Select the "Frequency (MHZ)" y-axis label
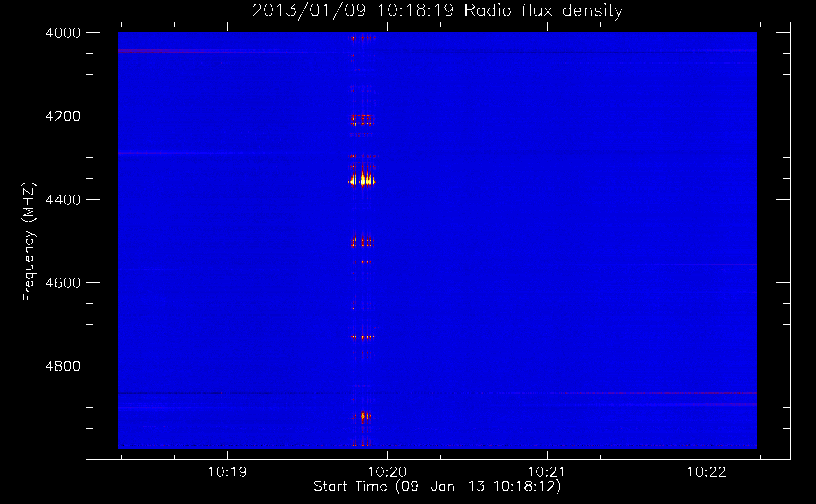This screenshot has height=504, width=816. click(29, 242)
